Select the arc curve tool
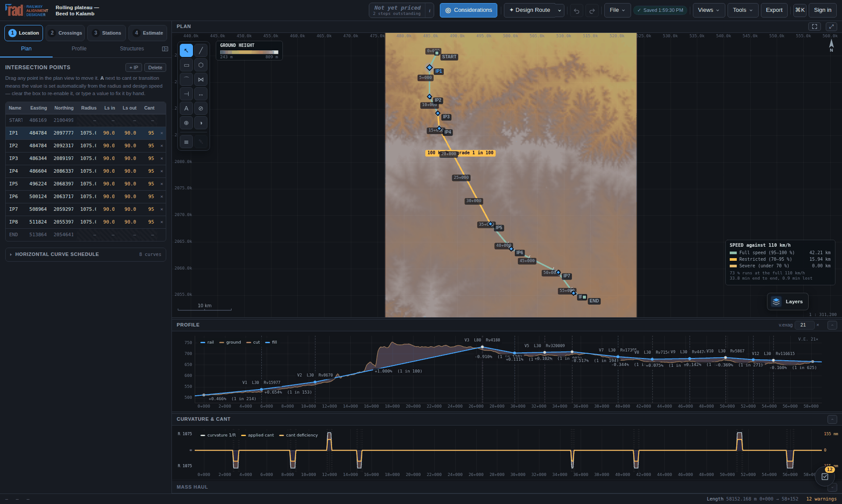842x504 pixels. (x=186, y=79)
